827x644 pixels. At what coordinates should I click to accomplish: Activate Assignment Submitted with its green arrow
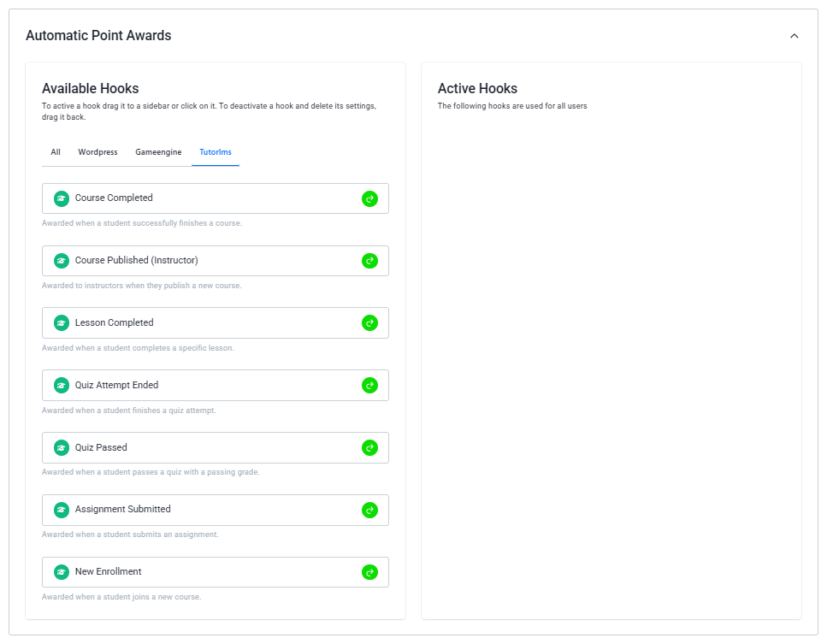(369, 510)
